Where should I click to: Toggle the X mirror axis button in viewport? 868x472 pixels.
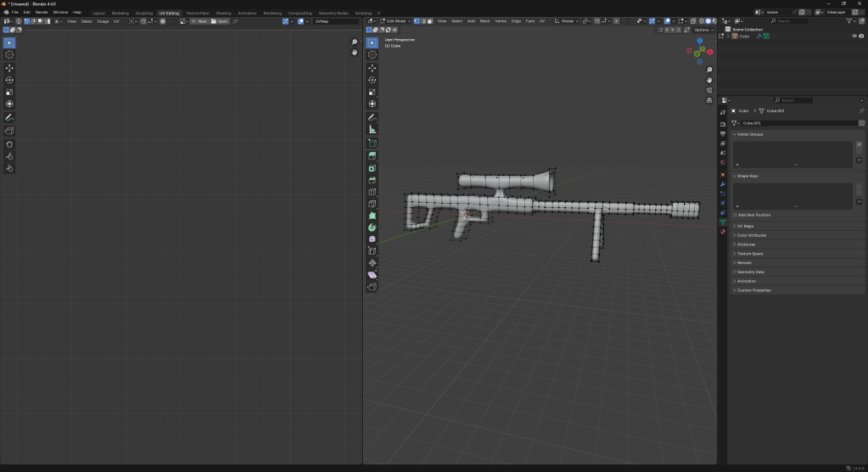point(666,30)
